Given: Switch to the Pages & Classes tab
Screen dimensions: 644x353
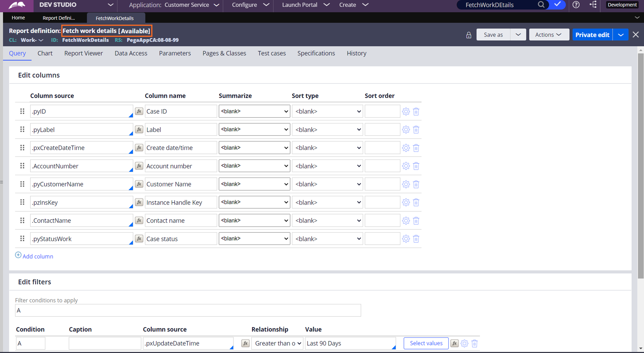Looking at the screenshot, I should [224, 53].
